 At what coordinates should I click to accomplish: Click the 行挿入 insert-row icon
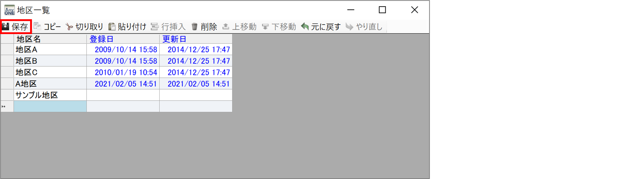155,26
